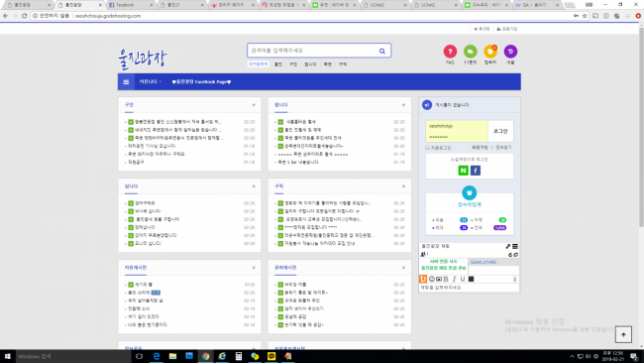Open the yellow KakaoTalk taskbar icon
This screenshot has width=644, height=363.
point(271,356)
